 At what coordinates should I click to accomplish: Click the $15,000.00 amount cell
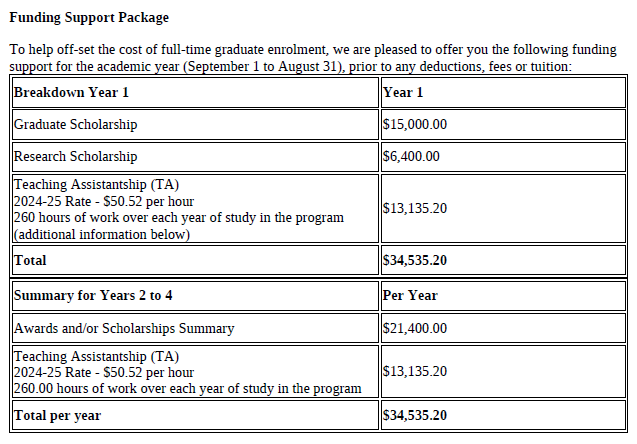point(503,125)
